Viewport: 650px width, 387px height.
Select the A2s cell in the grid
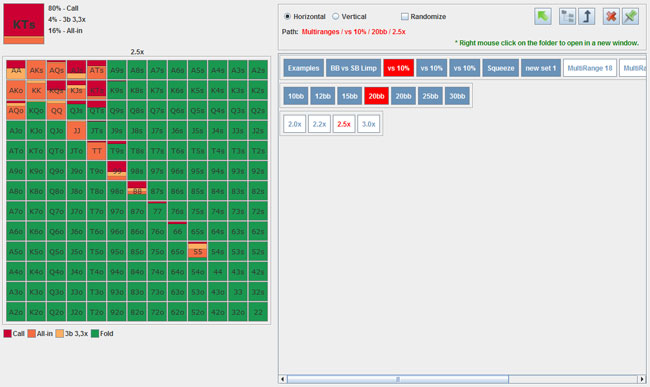coord(258,70)
